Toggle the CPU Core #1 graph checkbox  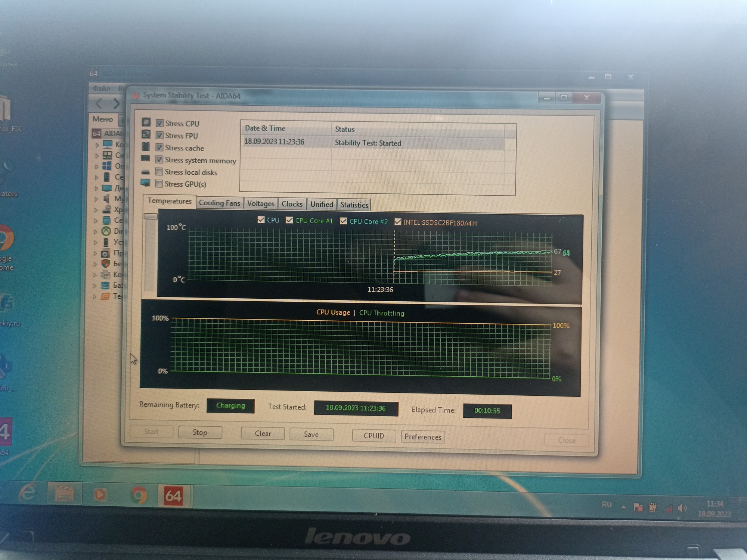click(289, 220)
